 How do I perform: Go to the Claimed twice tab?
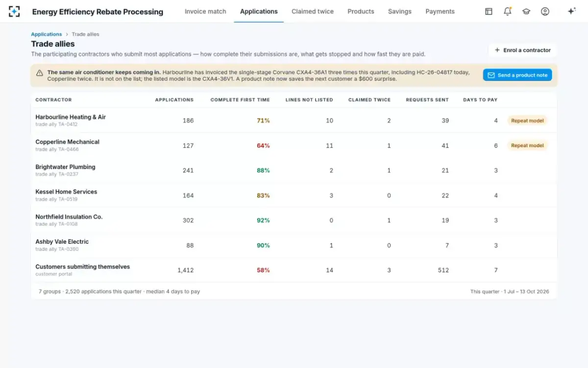(313, 11)
